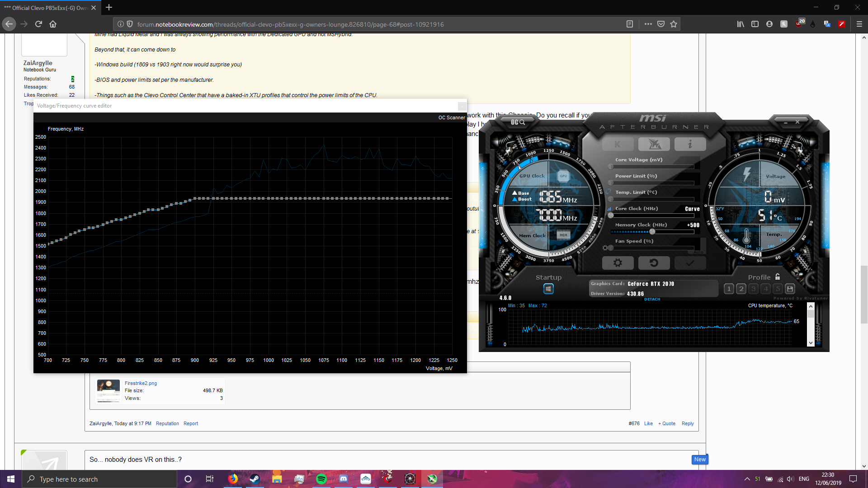868x488 pixels.
Task: Toggle the fan speed Auto button
Action: pos(698,252)
